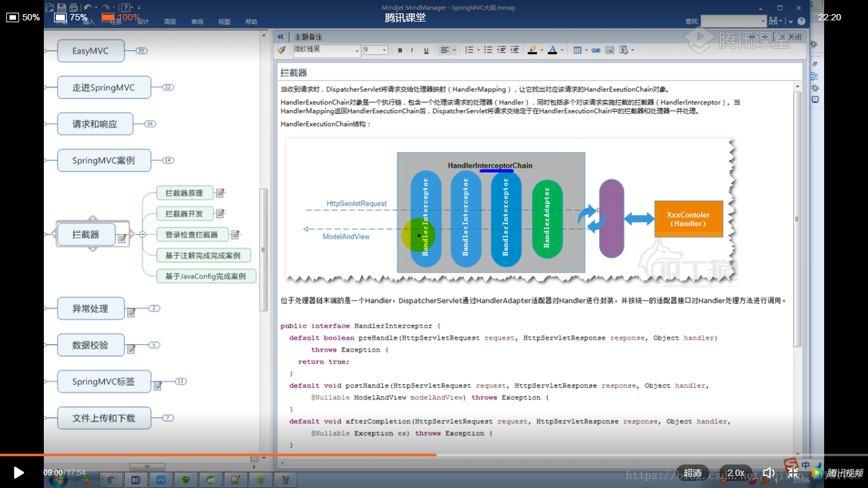Insert a table in notes
The image size is (868, 488).
pyautogui.click(x=577, y=50)
